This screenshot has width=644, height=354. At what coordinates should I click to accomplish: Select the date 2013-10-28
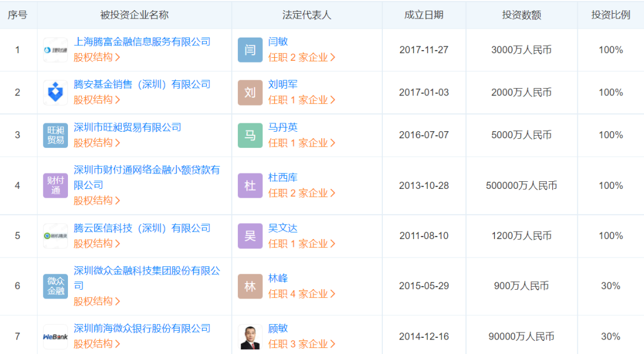coord(424,185)
